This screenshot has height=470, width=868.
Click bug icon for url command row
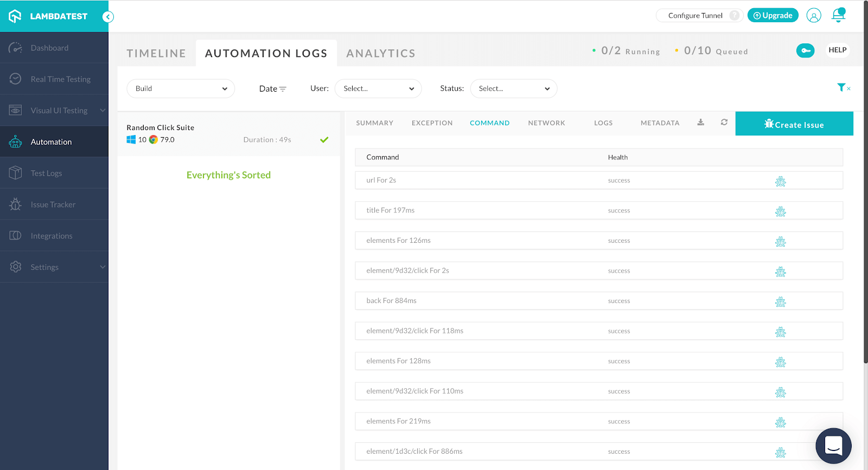click(780, 181)
